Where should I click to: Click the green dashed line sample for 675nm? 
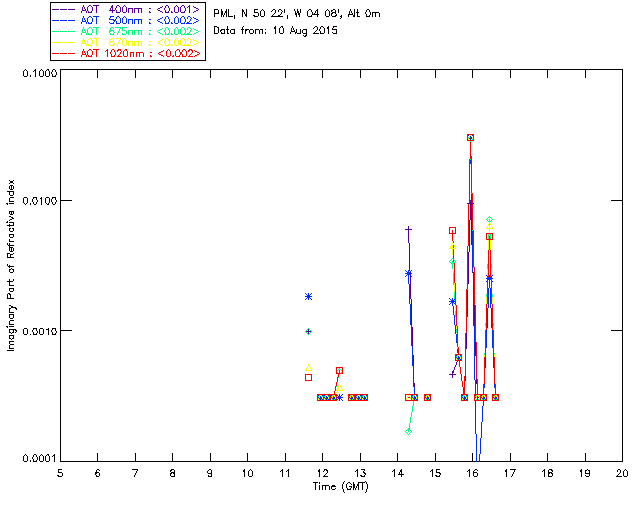[x=64, y=31]
